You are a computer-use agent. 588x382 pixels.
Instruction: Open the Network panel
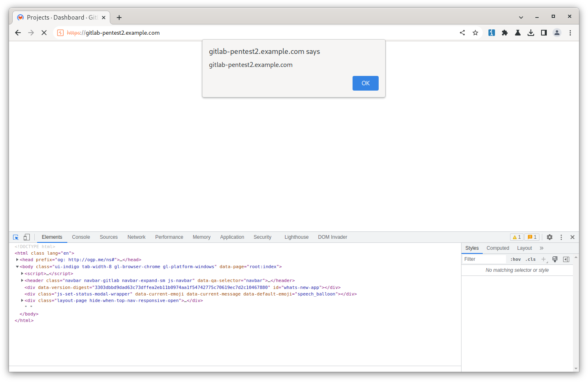[x=136, y=237]
